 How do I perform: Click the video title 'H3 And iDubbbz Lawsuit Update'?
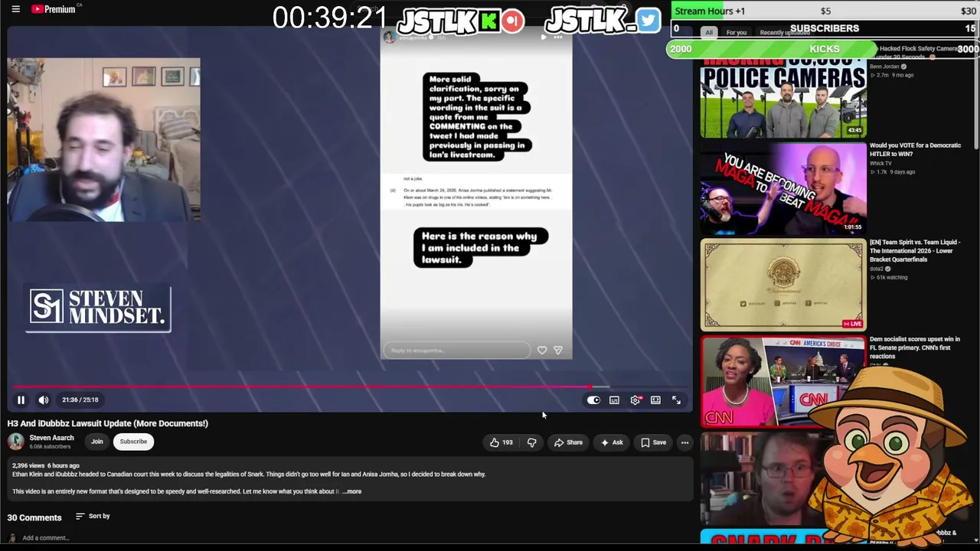point(108,423)
